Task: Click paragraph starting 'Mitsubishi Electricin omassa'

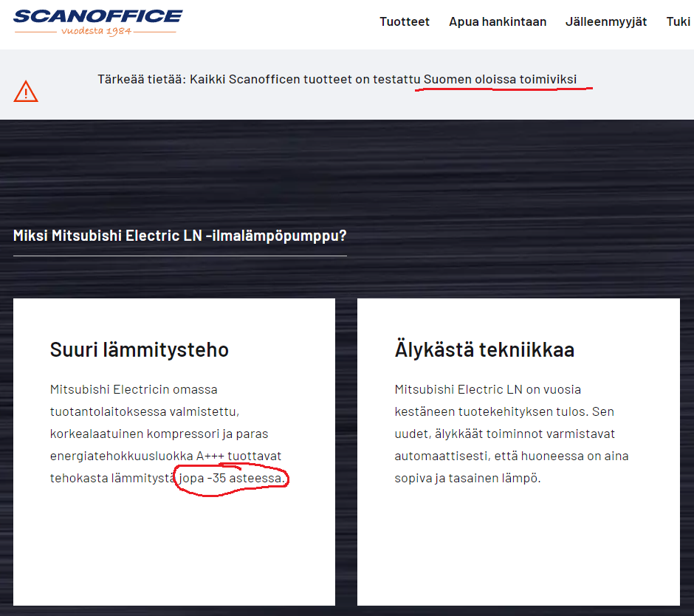Action: point(168,434)
